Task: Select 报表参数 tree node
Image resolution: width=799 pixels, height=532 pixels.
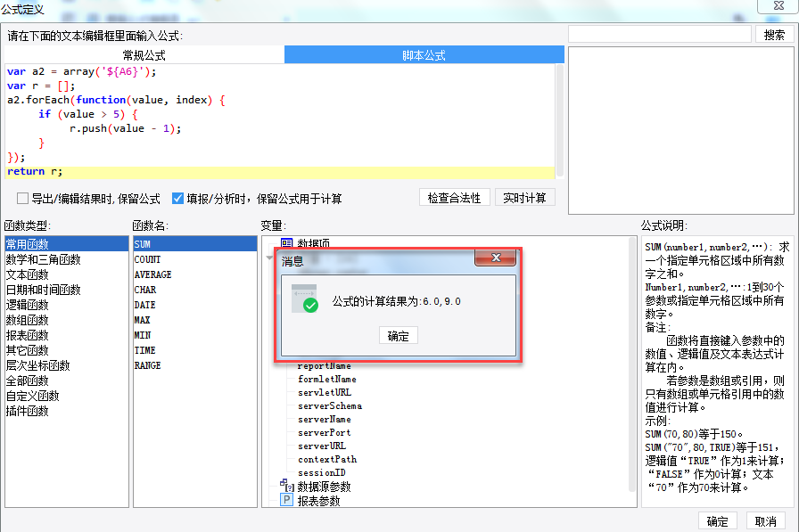Action: 319,501
